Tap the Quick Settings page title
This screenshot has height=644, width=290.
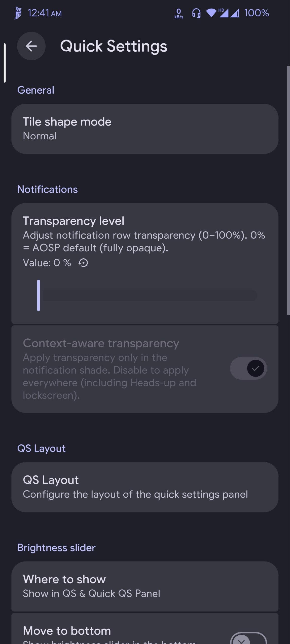coord(114,46)
